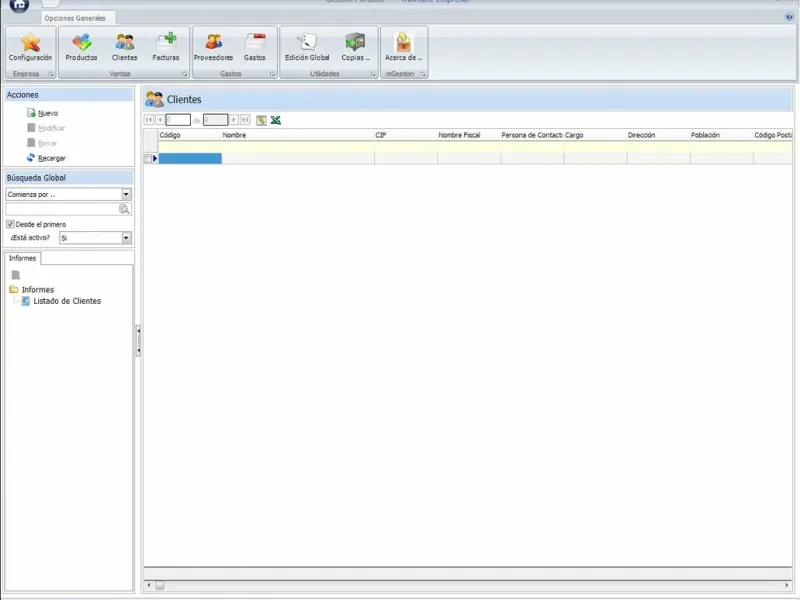Viewport: 800px width, 600px height.
Task: Open the Facturas section
Action: coord(166,47)
